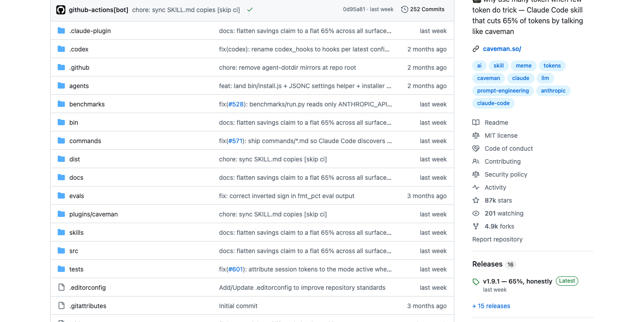This screenshot has width=644, height=322.
Task: Click the forks icon
Action: [476, 226]
